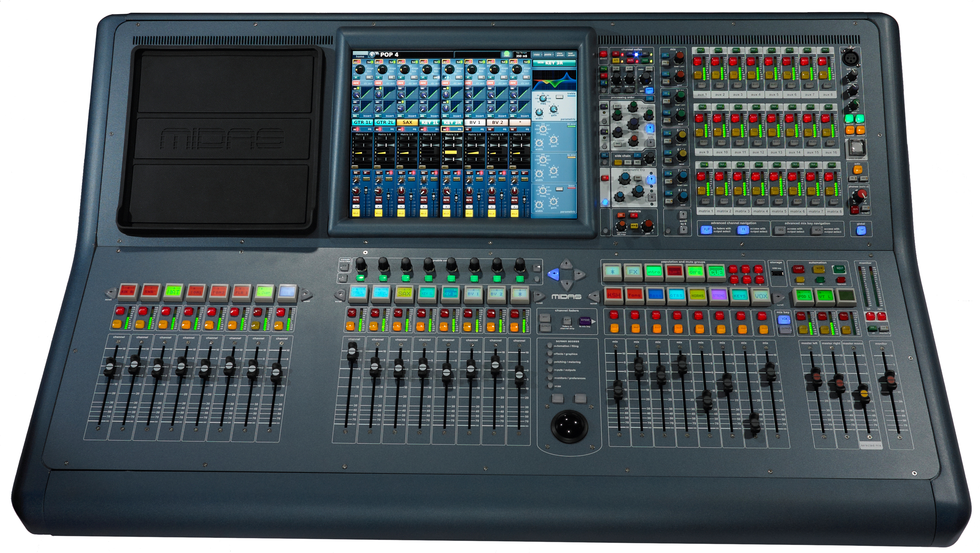
Task: Tap touchscreen back arrow beside POP 4
Action: point(373,54)
